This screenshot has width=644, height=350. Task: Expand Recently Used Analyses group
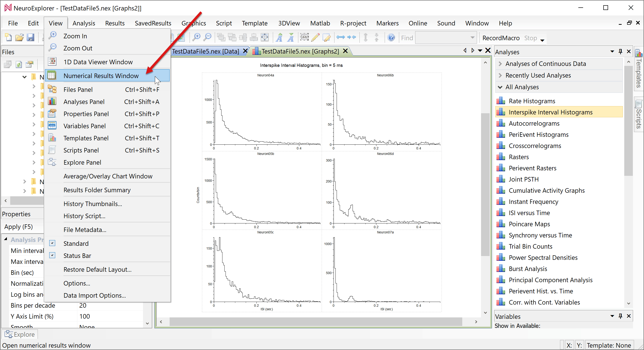click(x=500, y=75)
